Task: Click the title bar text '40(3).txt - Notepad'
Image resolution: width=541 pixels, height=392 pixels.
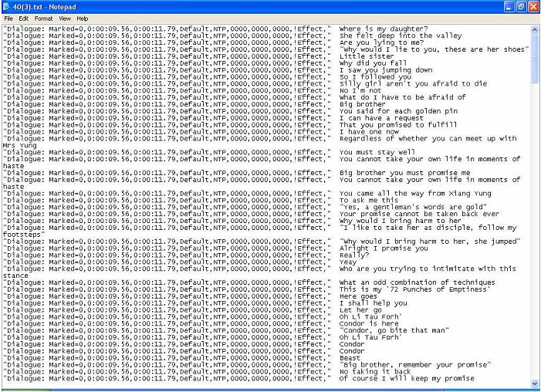Action: pos(45,7)
